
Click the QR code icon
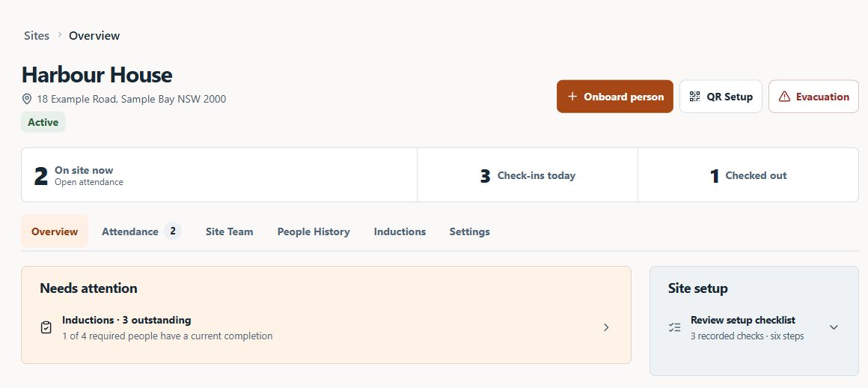coord(694,97)
